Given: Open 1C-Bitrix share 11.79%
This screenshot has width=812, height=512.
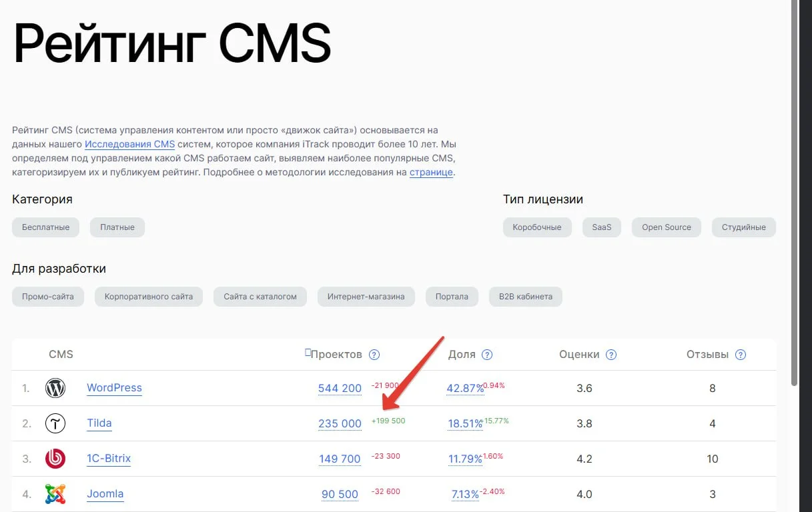Looking at the screenshot, I should pyautogui.click(x=465, y=459).
